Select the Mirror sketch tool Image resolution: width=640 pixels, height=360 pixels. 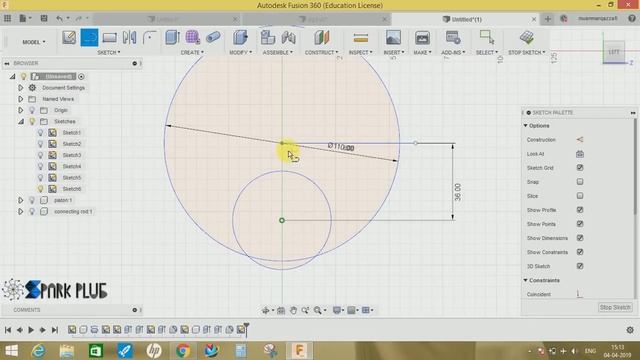coord(129,38)
